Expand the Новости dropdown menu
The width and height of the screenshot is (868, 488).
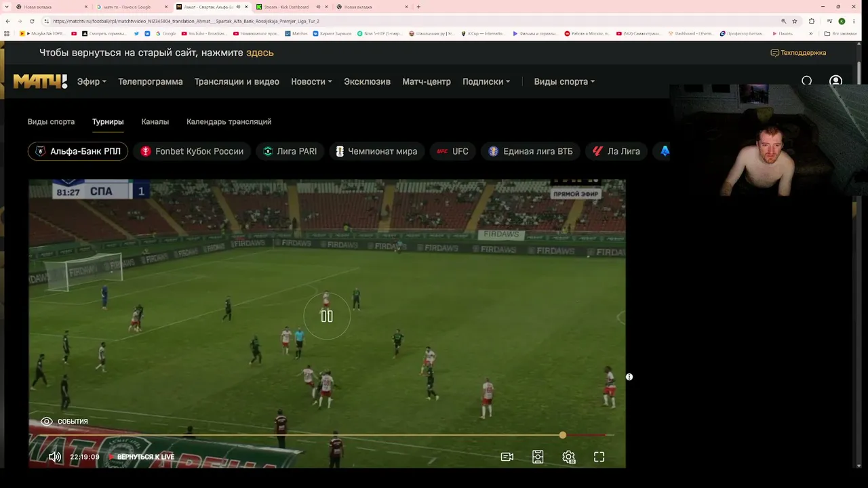311,81
